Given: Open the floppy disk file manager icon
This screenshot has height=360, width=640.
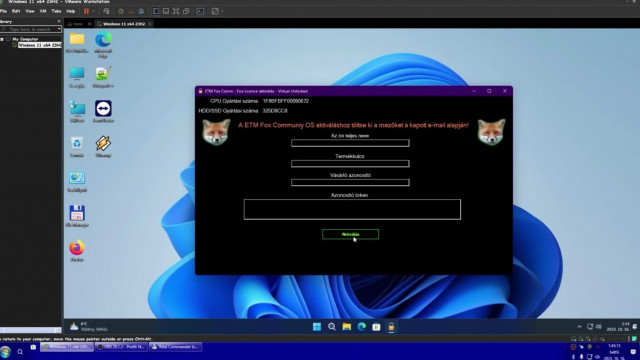Looking at the screenshot, I should point(77,216).
